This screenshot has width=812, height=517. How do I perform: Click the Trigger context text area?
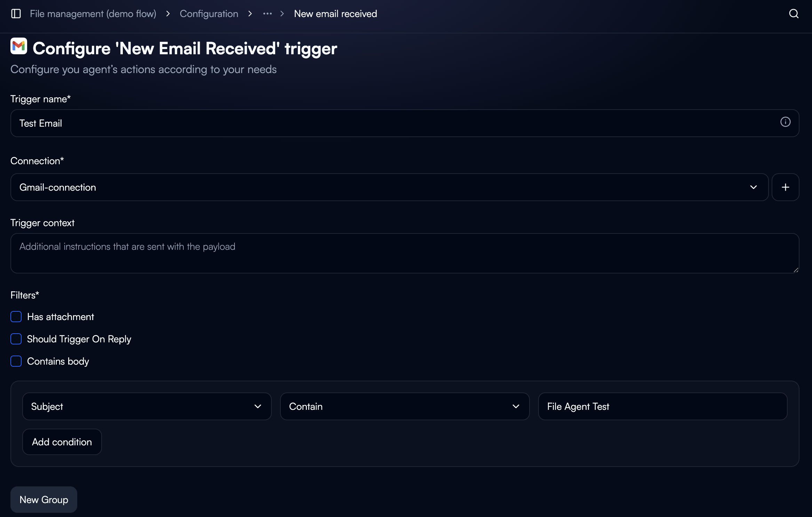coord(405,253)
